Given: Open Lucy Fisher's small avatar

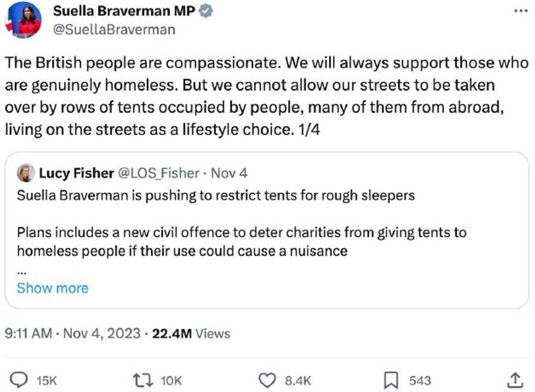Looking at the screenshot, I should click(x=26, y=173).
